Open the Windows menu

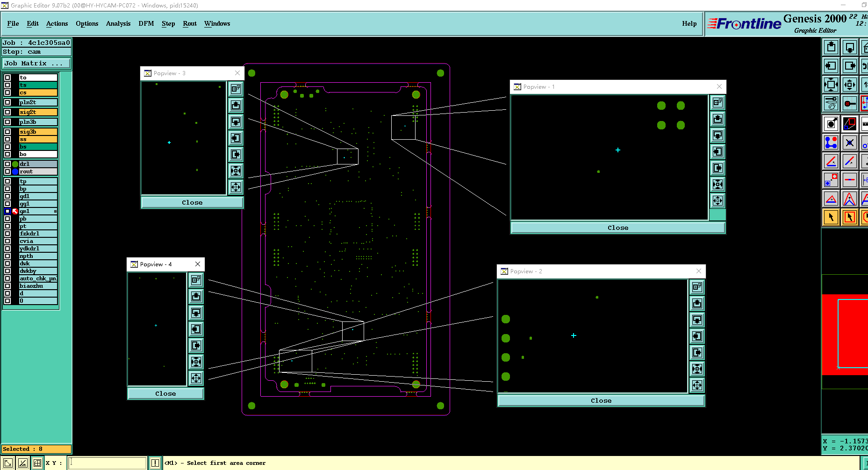217,23
